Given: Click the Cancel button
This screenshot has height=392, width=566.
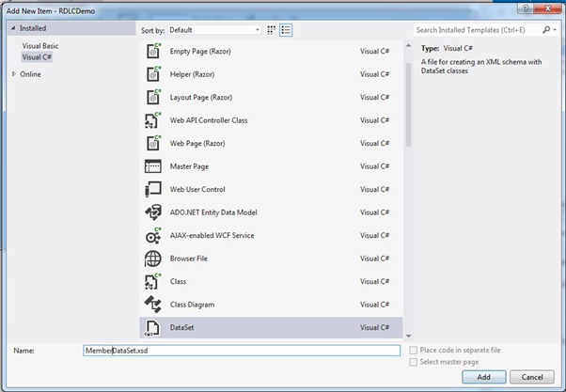Looking at the screenshot, I should point(532,377).
